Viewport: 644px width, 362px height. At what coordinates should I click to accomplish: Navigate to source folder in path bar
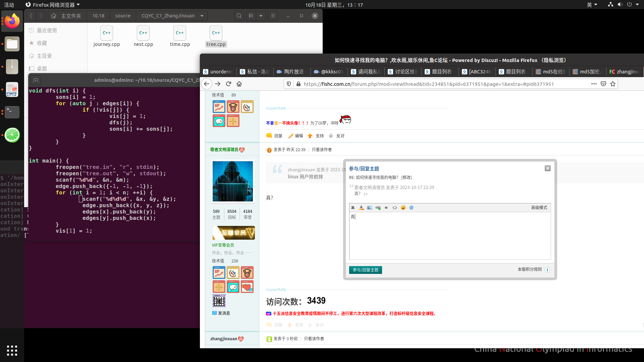coord(123,16)
